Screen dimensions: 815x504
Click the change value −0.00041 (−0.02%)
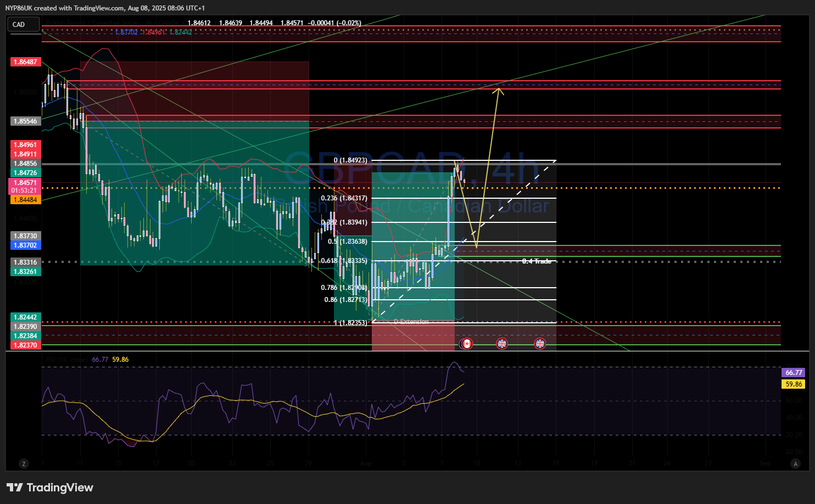coord(335,23)
